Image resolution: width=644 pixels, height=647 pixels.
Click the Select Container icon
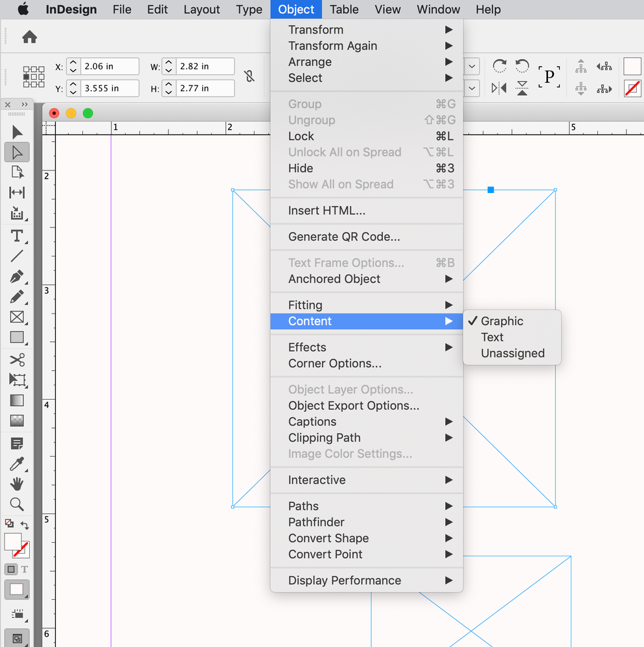point(581,66)
